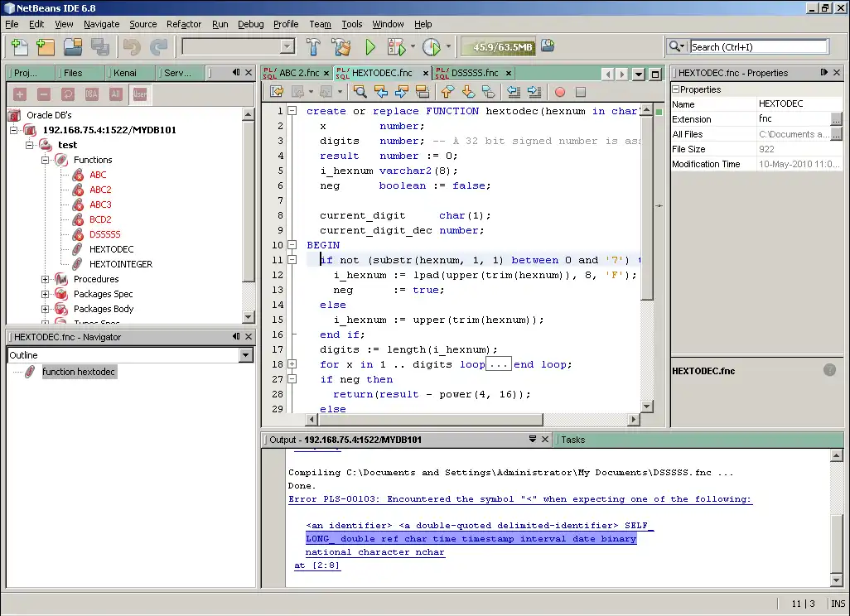Click the memory usage garbage collection bar
The image size is (850, 616).
(x=498, y=47)
